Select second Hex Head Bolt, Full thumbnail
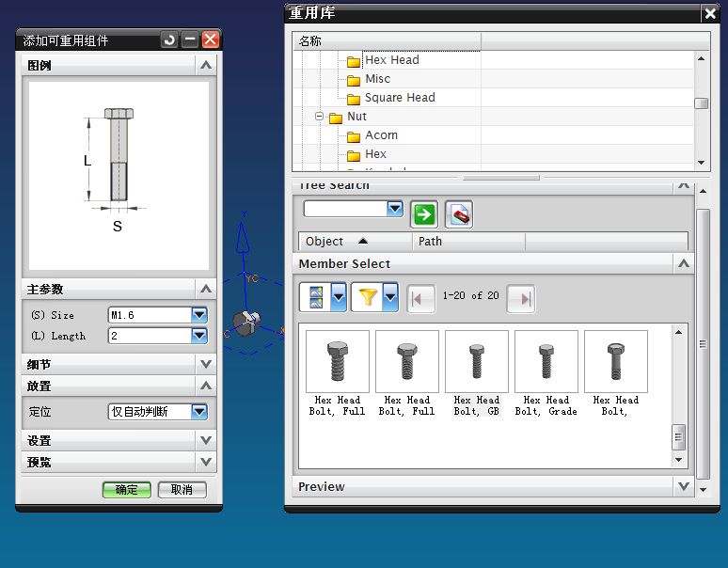 click(407, 361)
